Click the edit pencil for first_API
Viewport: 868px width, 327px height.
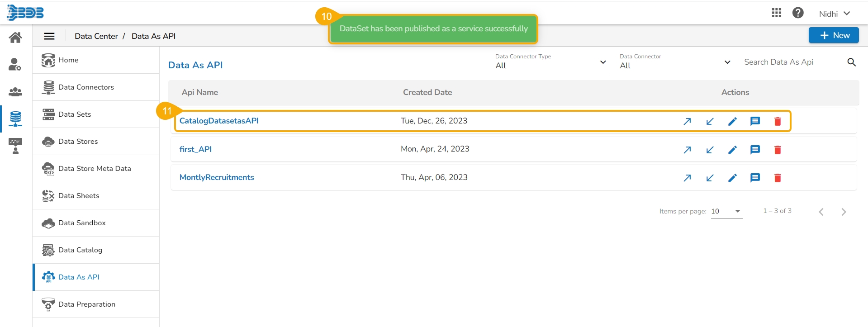point(732,150)
